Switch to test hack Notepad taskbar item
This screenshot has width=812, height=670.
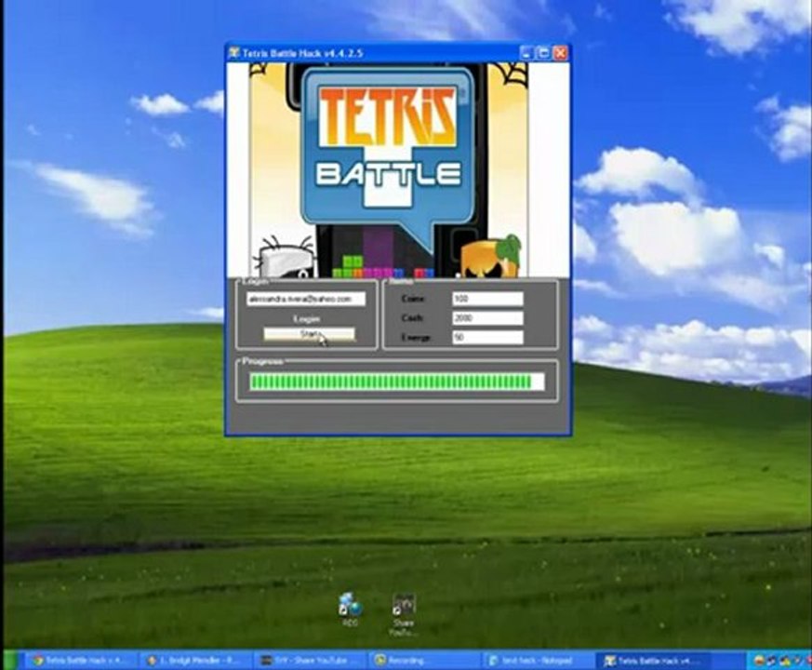[539, 660]
